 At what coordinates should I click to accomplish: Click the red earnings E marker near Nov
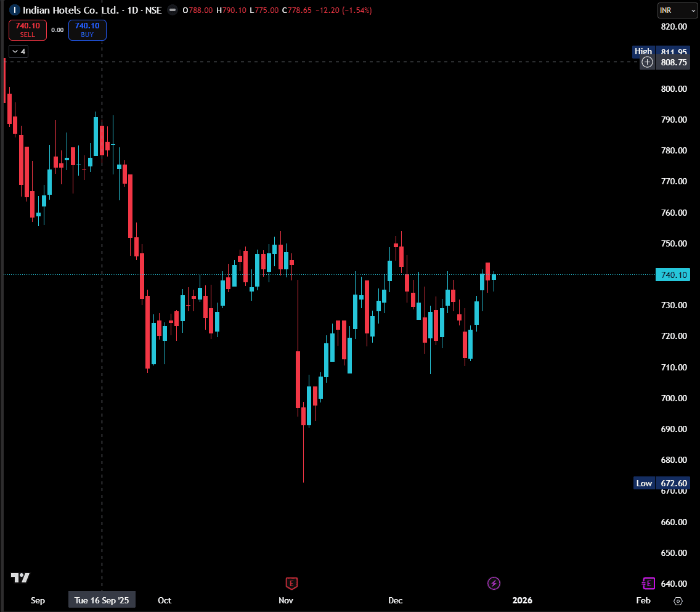click(x=291, y=583)
